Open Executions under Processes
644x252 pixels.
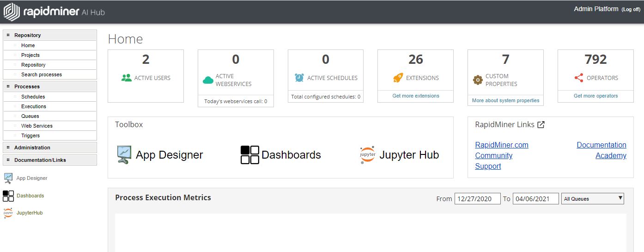[x=34, y=106]
